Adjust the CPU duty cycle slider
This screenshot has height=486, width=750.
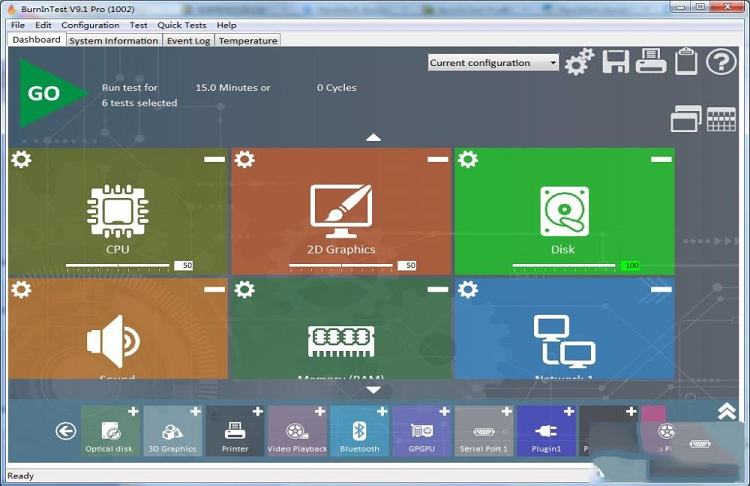pos(118,266)
